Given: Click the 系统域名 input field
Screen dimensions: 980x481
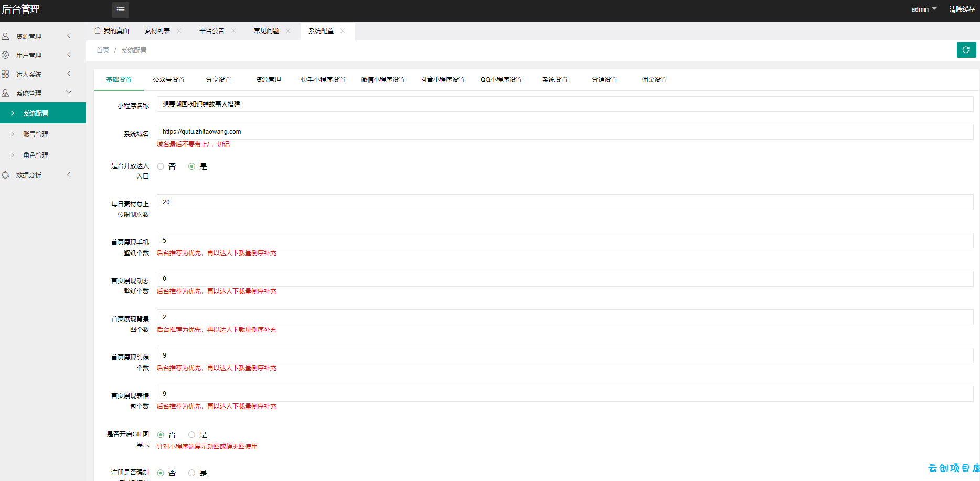Looking at the screenshot, I should click(x=565, y=132).
